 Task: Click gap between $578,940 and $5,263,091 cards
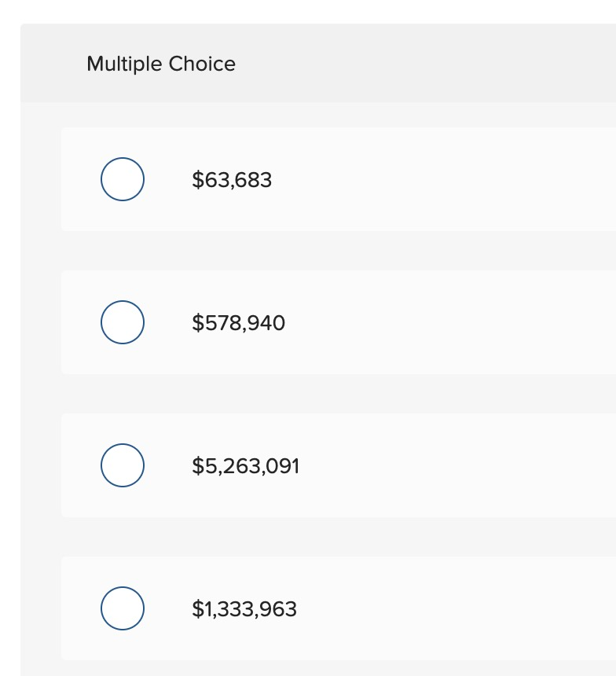pos(314,394)
